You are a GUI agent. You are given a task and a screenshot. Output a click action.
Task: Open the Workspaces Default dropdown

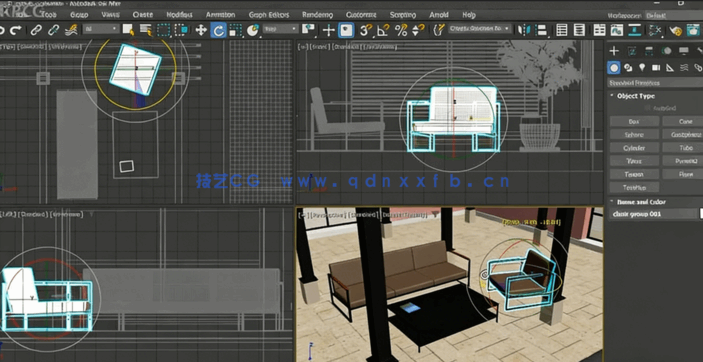tap(674, 15)
